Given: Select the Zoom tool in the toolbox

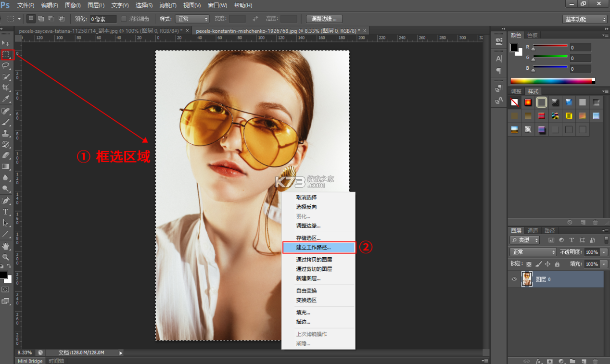Looking at the screenshot, I should [x=6, y=257].
